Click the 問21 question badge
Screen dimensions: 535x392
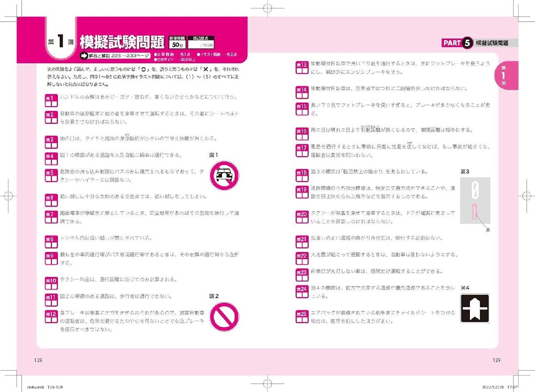302,241
